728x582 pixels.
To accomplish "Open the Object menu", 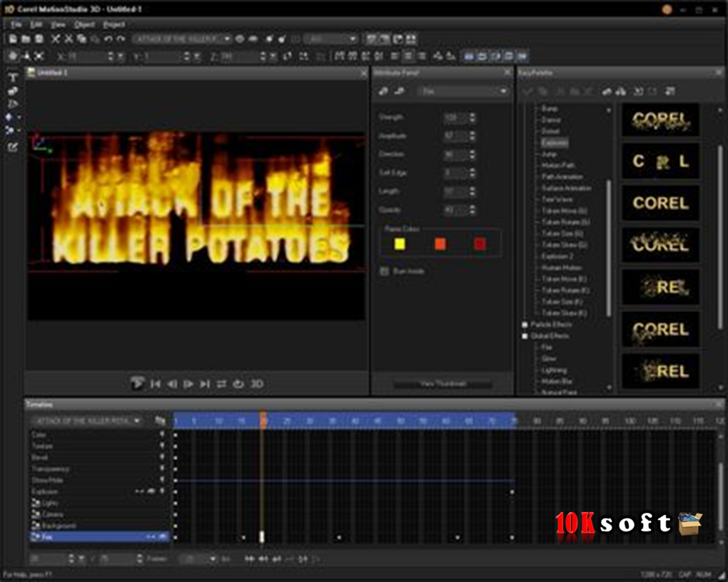I will [x=84, y=24].
